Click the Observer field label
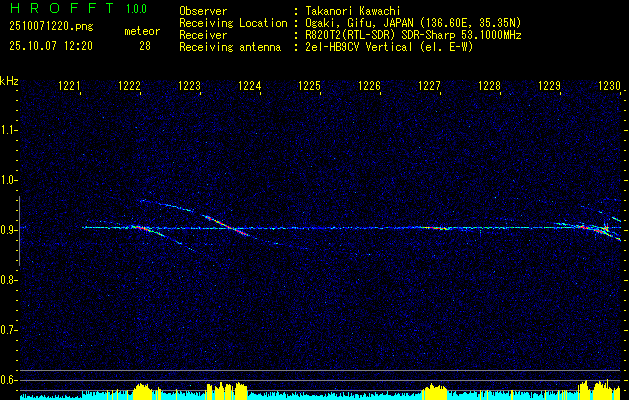Viewport: 629px width, 400px height. (x=203, y=11)
